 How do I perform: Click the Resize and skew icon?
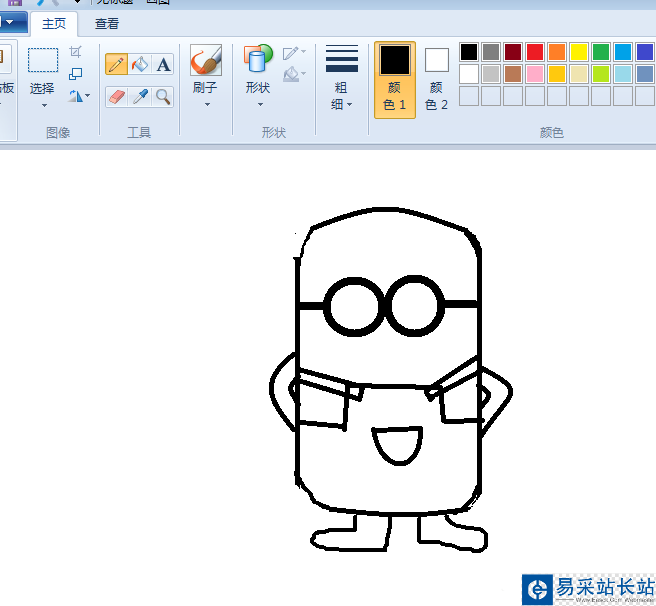coord(76,74)
